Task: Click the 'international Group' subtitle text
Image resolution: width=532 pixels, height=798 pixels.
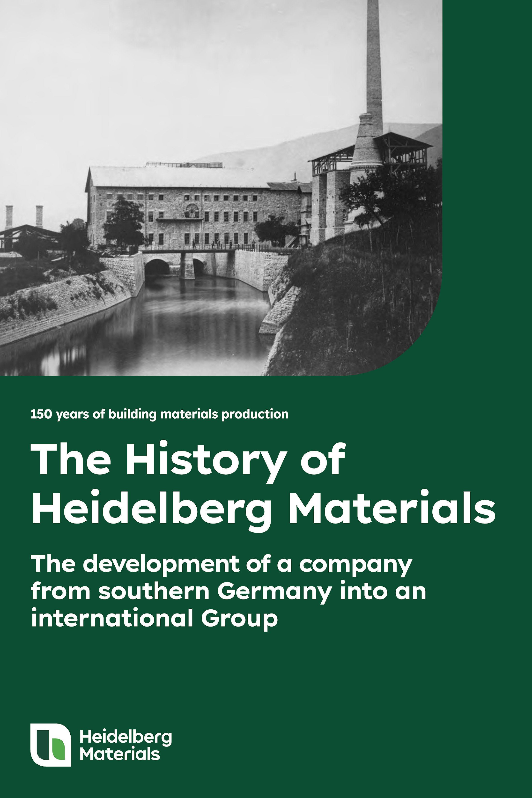Action: pyautogui.click(x=154, y=618)
